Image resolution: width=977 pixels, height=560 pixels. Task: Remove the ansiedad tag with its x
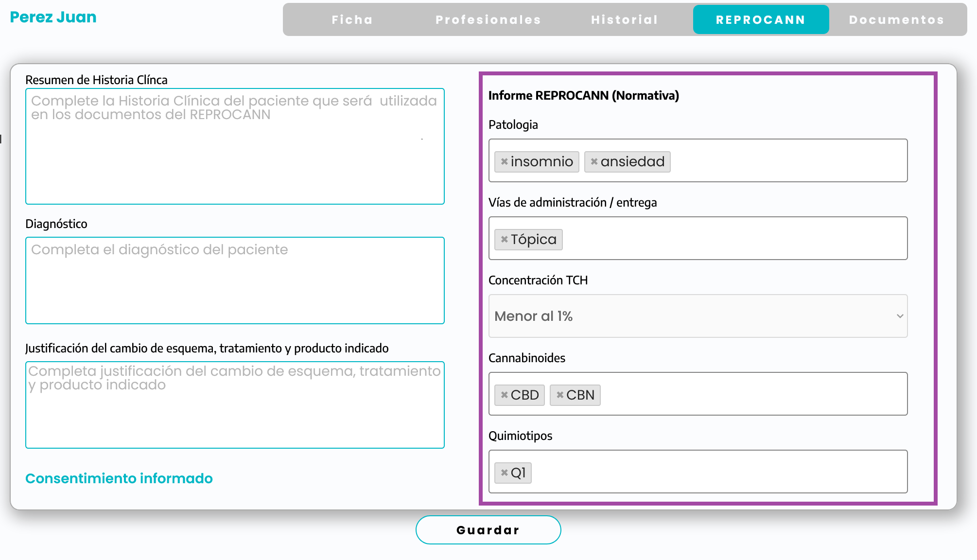point(594,161)
